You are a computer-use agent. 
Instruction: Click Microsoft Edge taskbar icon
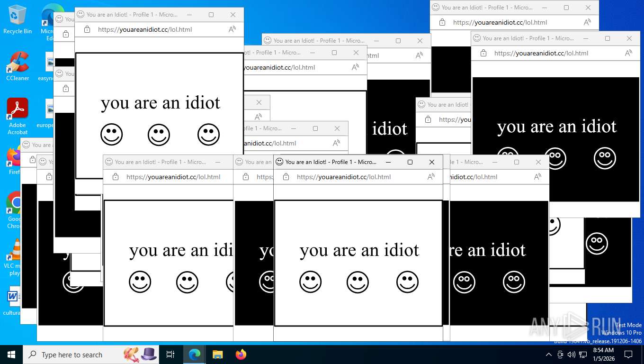click(x=194, y=355)
